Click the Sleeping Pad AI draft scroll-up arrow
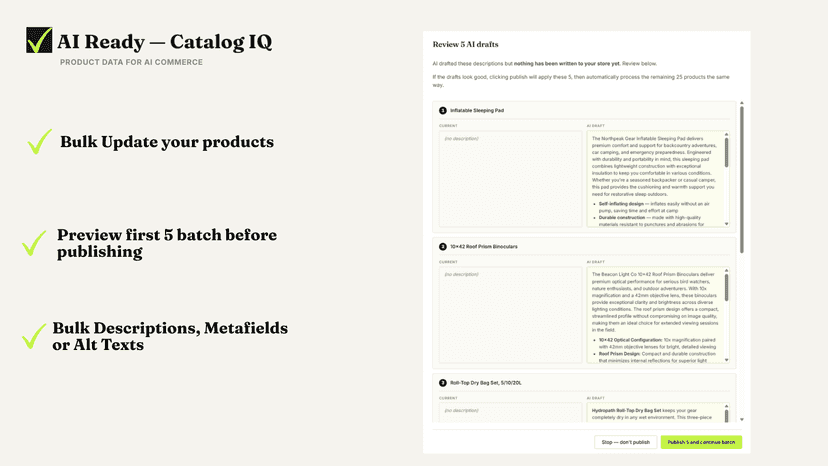The height and width of the screenshot is (466, 828). point(727,135)
